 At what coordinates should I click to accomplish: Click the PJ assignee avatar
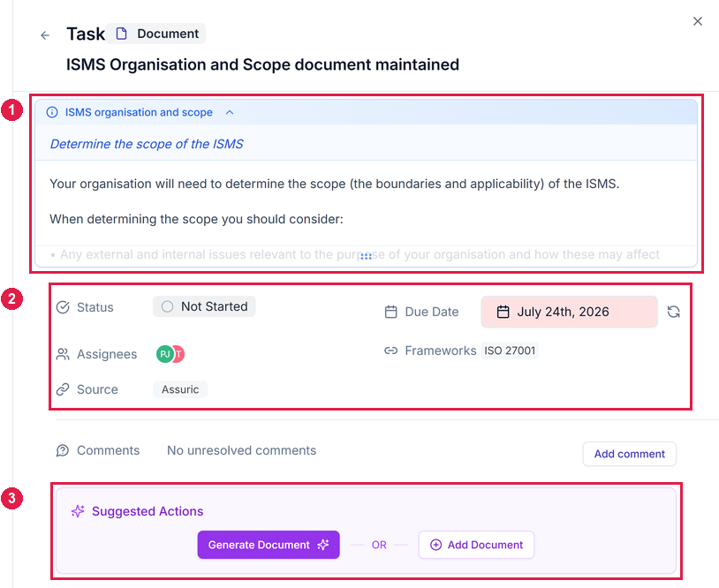tap(164, 354)
